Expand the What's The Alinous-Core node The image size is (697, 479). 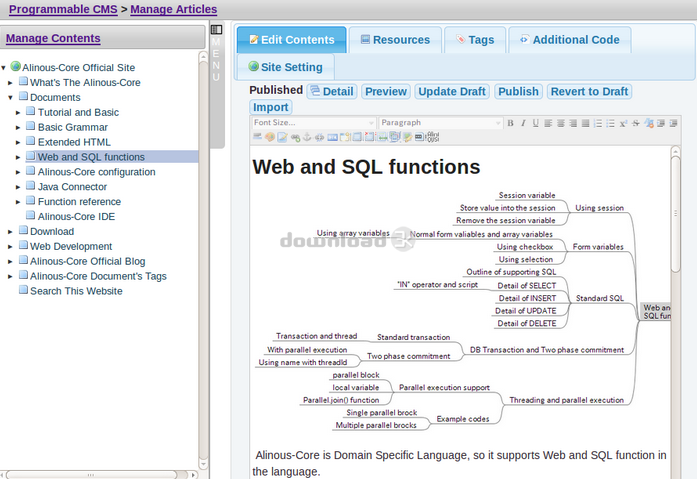(10, 83)
